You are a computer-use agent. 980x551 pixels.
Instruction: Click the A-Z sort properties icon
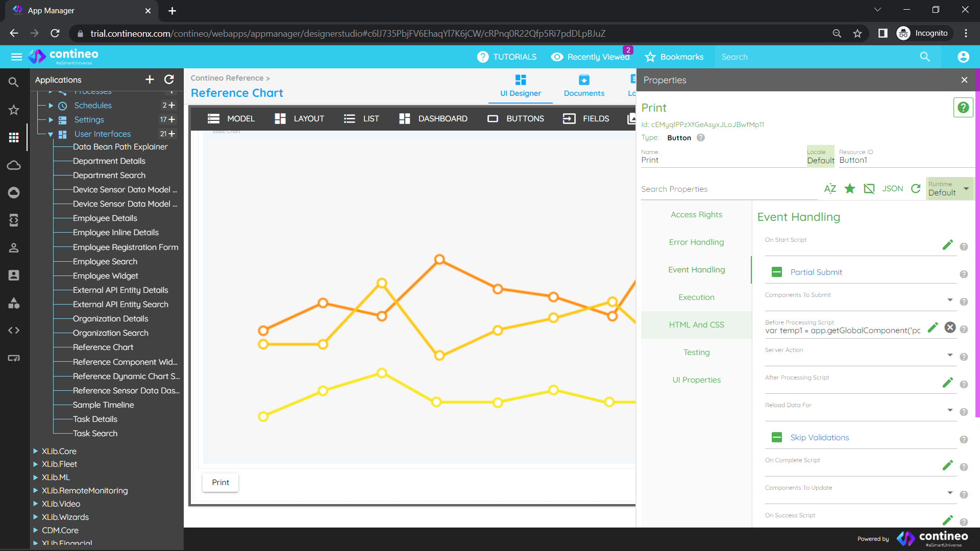point(830,189)
